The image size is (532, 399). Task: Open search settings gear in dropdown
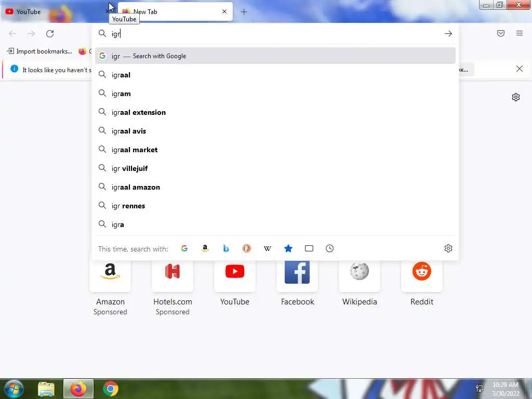448,248
